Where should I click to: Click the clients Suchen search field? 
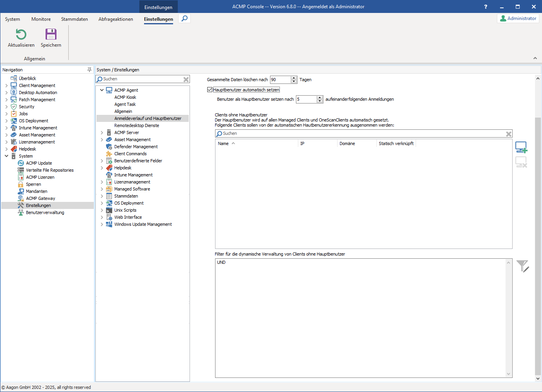tap(361, 134)
